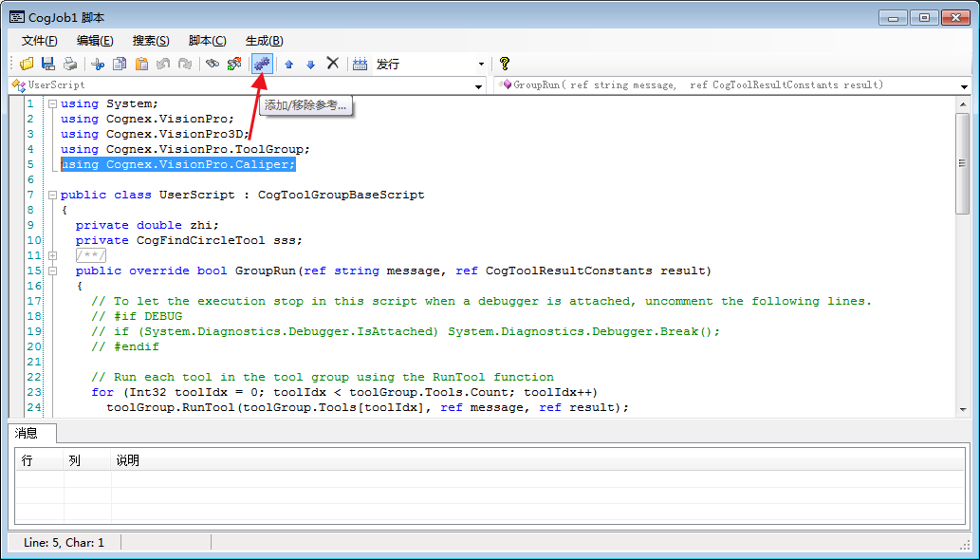Save the script with the floppy disk icon
Viewport: 980px width, 560px height.
[x=47, y=64]
